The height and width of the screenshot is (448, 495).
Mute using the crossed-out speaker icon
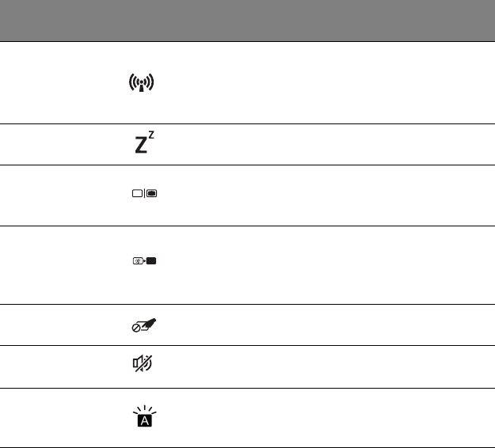pyautogui.click(x=144, y=366)
